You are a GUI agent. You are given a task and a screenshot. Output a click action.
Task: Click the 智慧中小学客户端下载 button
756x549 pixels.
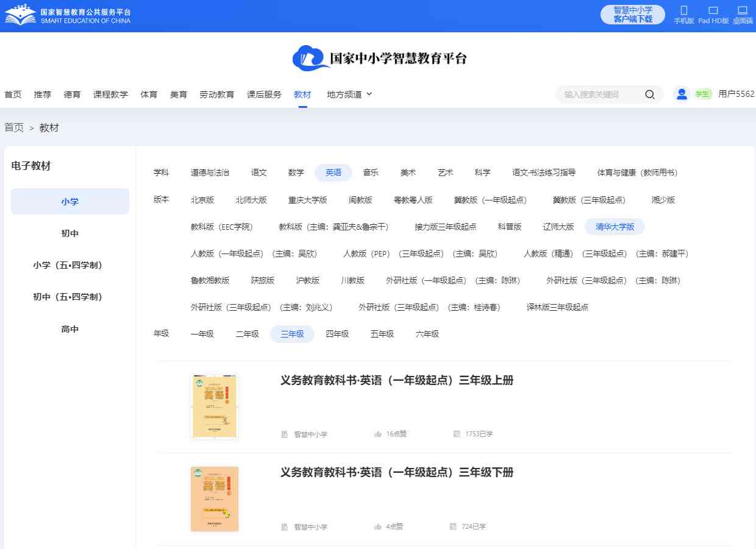tap(633, 15)
